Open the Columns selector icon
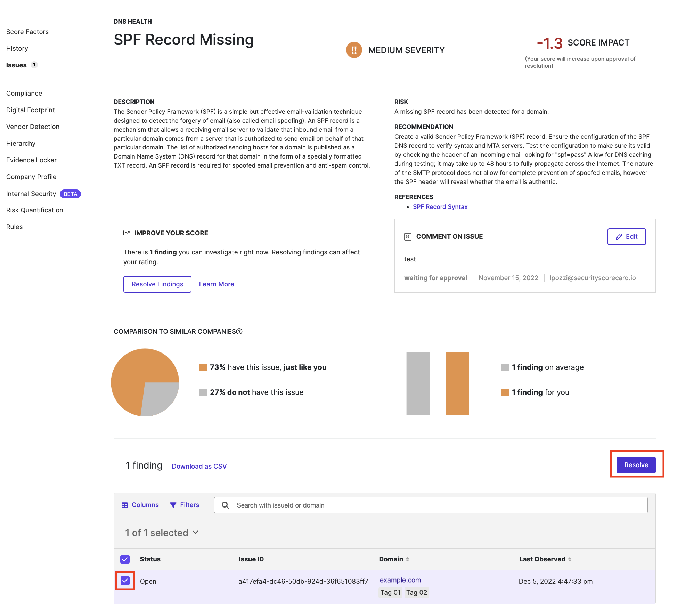677x616 pixels. pyautogui.click(x=125, y=505)
